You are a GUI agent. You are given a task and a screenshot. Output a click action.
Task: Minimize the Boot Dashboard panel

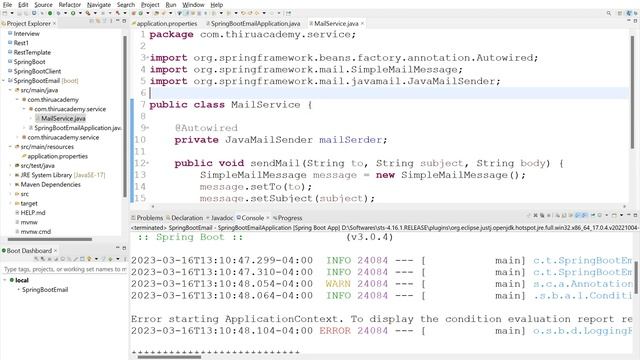(118, 247)
